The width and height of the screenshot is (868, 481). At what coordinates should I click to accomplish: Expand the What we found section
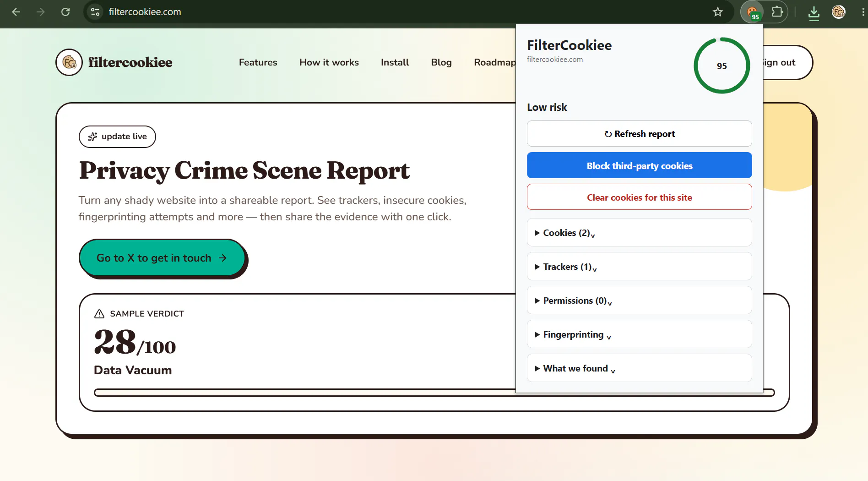tap(639, 368)
